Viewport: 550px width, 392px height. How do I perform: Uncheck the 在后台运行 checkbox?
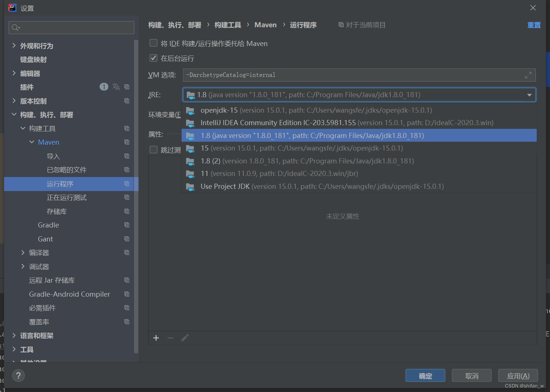click(x=154, y=58)
